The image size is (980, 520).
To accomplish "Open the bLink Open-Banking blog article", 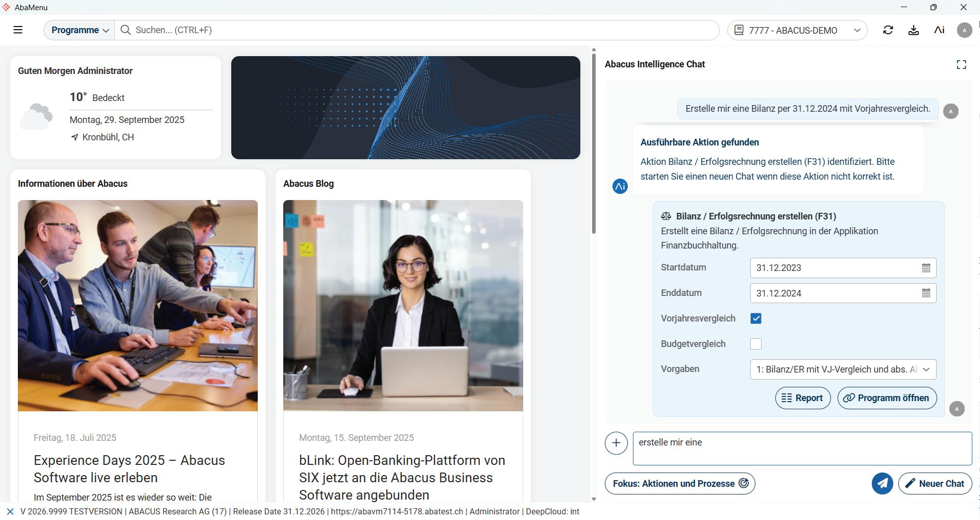I will [x=402, y=478].
